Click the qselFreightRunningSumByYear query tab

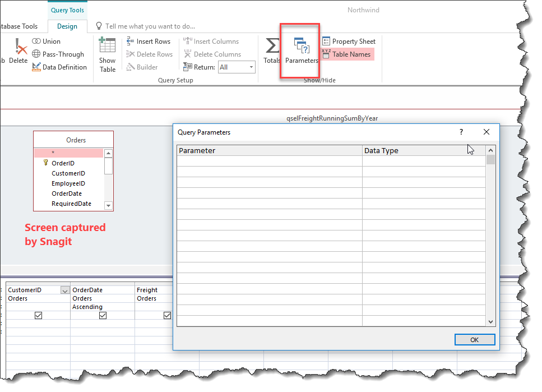(332, 118)
